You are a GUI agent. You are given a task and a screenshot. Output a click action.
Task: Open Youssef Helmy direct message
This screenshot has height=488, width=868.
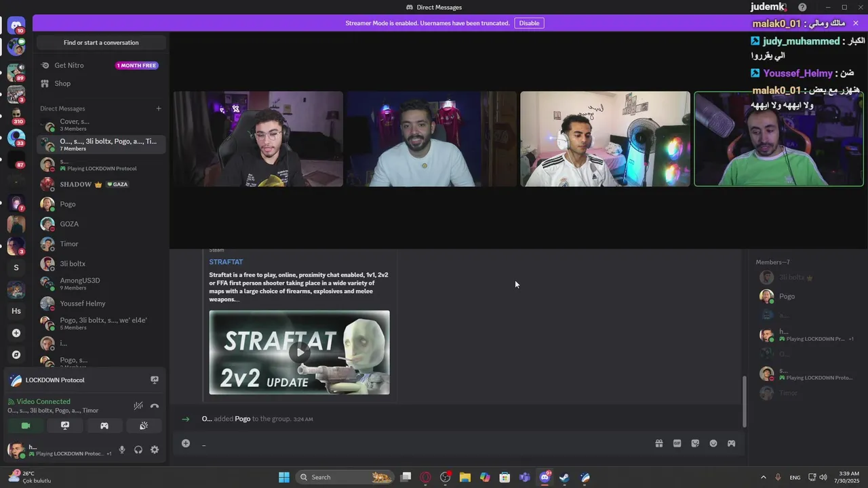(x=101, y=304)
